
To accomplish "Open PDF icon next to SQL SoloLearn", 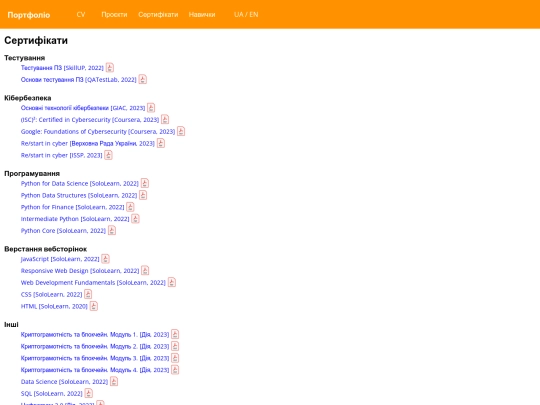I will [x=89, y=393].
